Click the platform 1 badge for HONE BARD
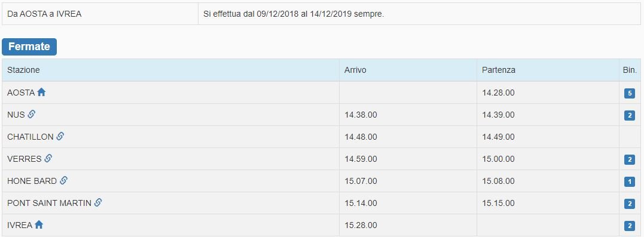This screenshot has width=644, height=237. 629,181
